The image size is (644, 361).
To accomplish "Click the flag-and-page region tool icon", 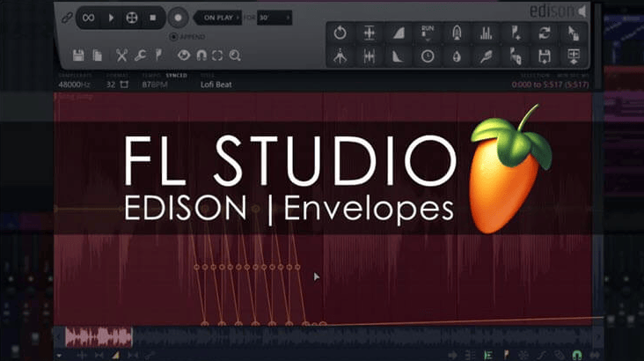I will 516,56.
